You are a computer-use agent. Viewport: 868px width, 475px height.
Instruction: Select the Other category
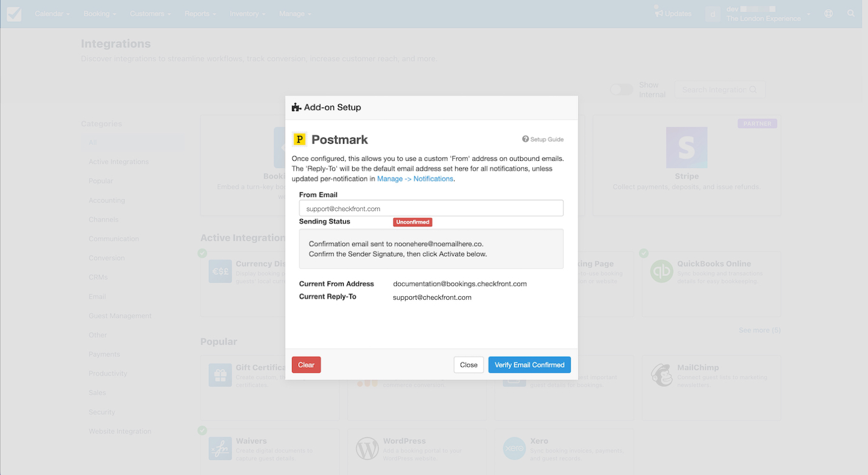click(x=98, y=335)
